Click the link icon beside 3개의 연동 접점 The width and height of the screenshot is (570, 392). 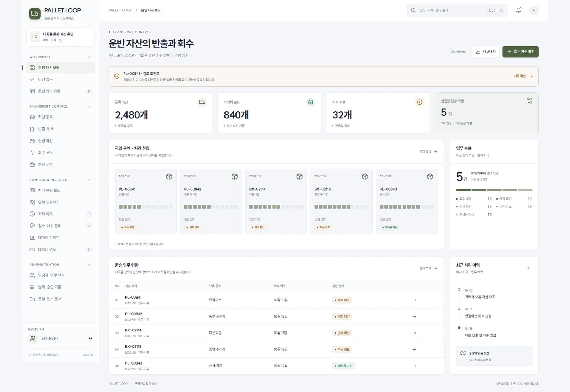463,353
